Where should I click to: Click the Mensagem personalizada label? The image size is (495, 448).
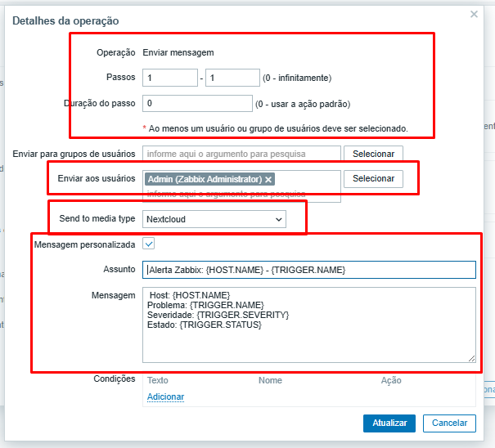[84, 244]
